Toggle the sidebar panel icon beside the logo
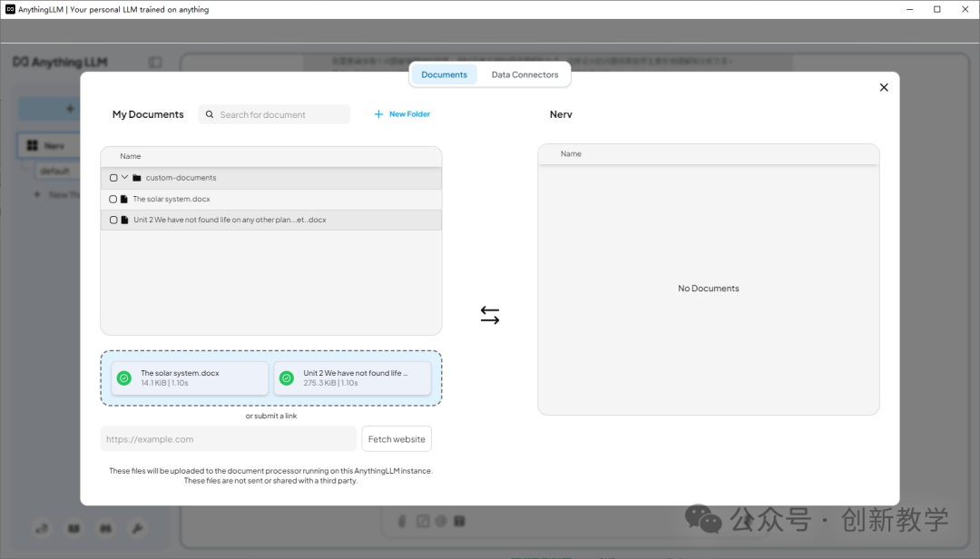980x559 pixels. pyautogui.click(x=155, y=62)
